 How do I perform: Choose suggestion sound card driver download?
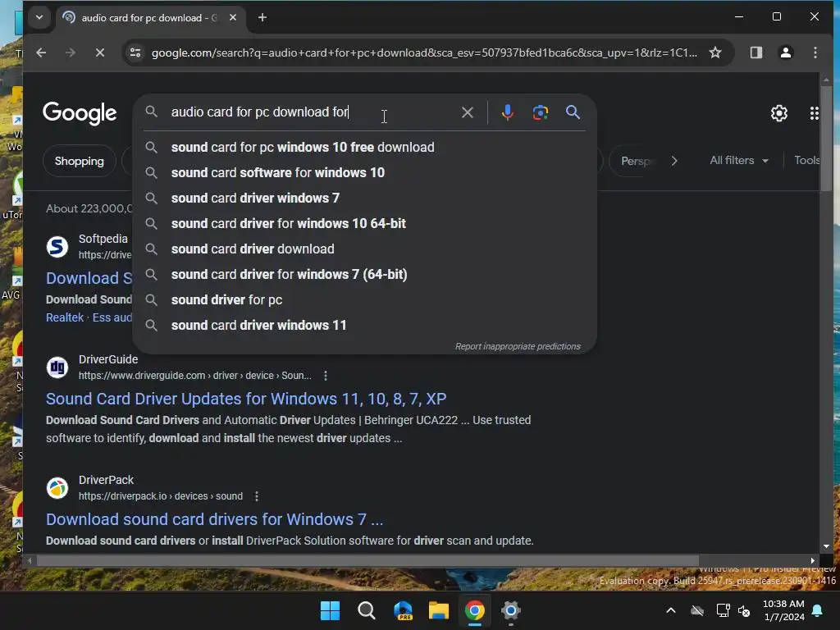(x=364, y=249)
